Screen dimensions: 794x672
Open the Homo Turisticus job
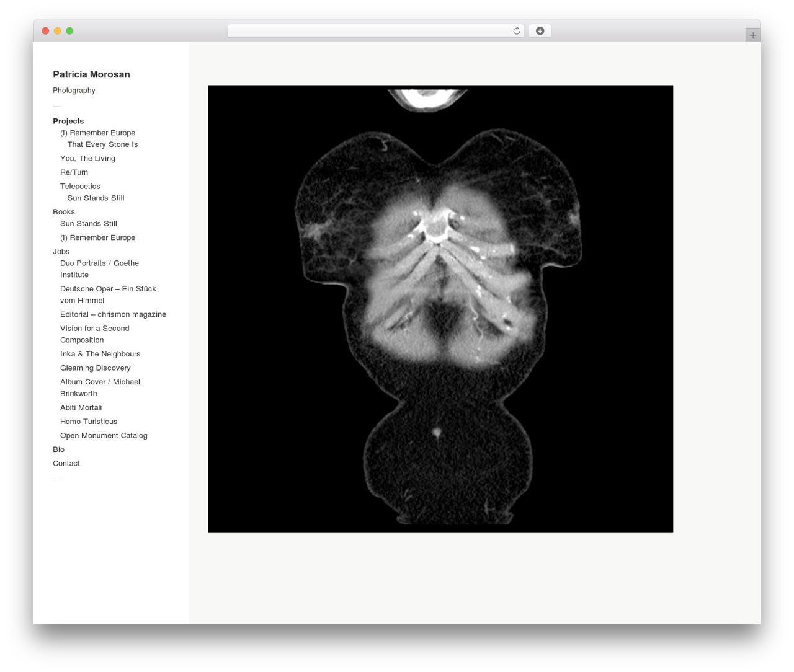(89, 422)
